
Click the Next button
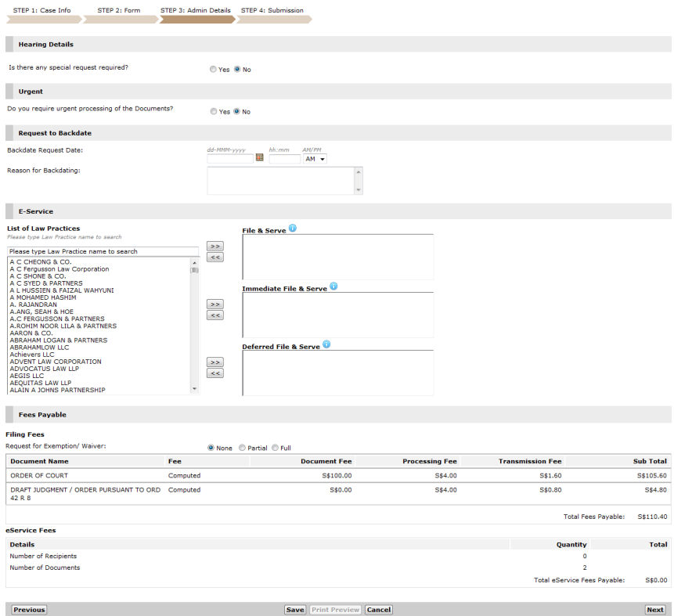654,610
